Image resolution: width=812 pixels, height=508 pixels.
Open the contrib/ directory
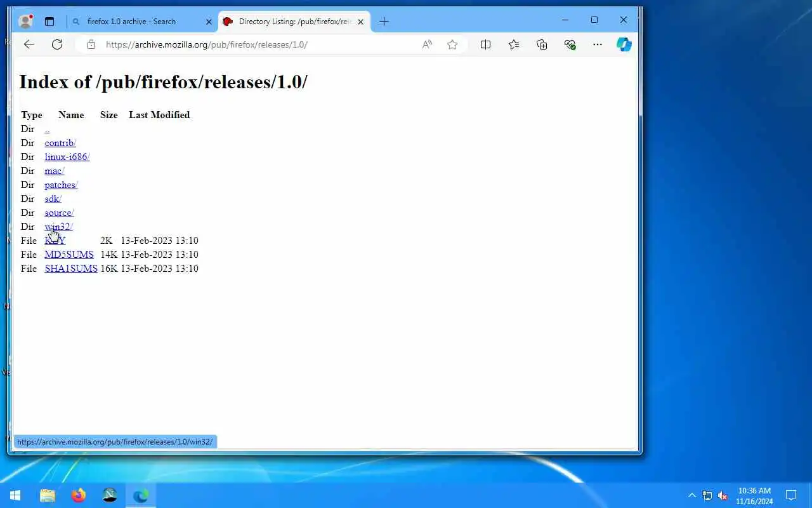[60, 143]
